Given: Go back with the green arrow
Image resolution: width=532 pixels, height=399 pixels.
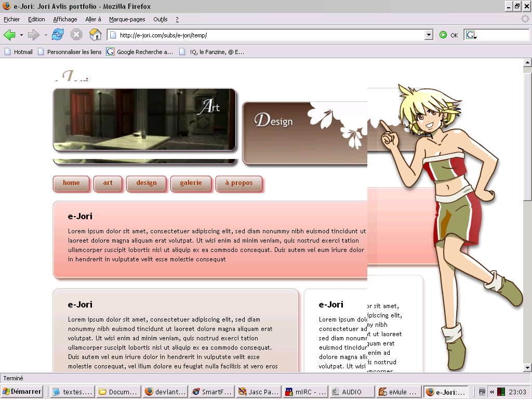Looking at the screenshot, I should [x=9, y=35].
